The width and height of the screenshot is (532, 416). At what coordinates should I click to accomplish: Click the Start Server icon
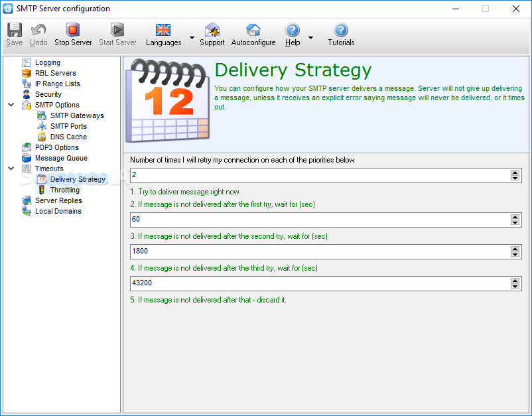pyautogui.click(x=117, y=30)
